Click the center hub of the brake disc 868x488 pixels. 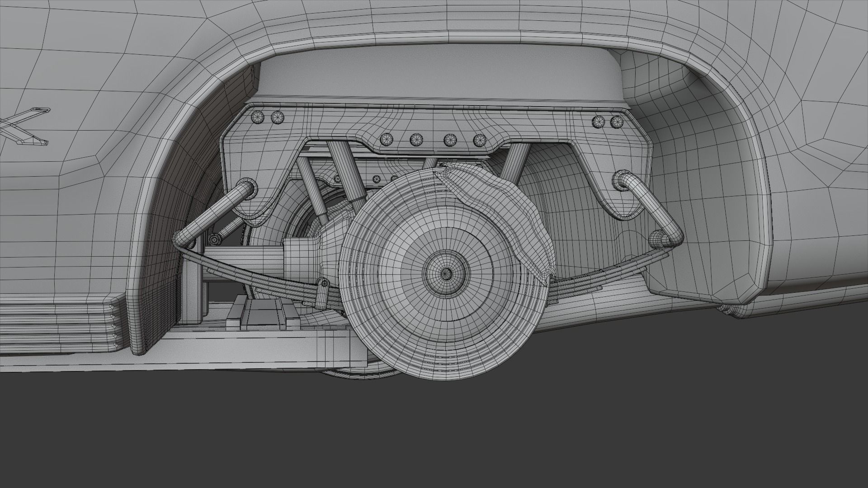(447, 273)
